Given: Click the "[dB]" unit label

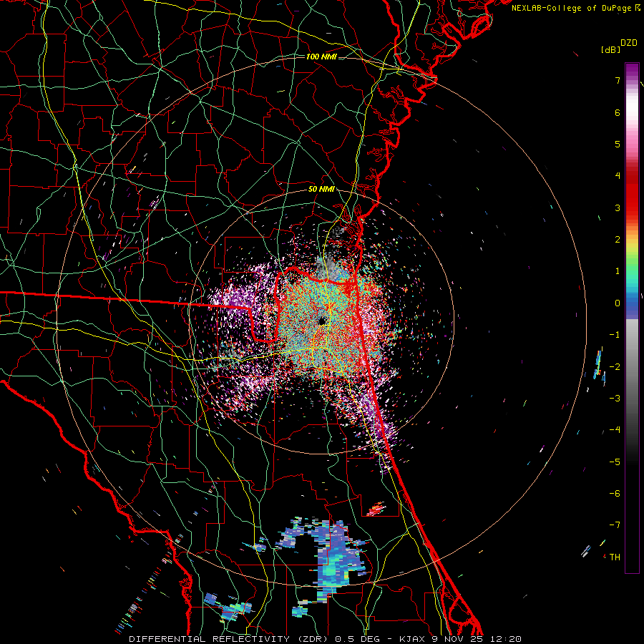Looking at the screenshot, I should (611, 50).
